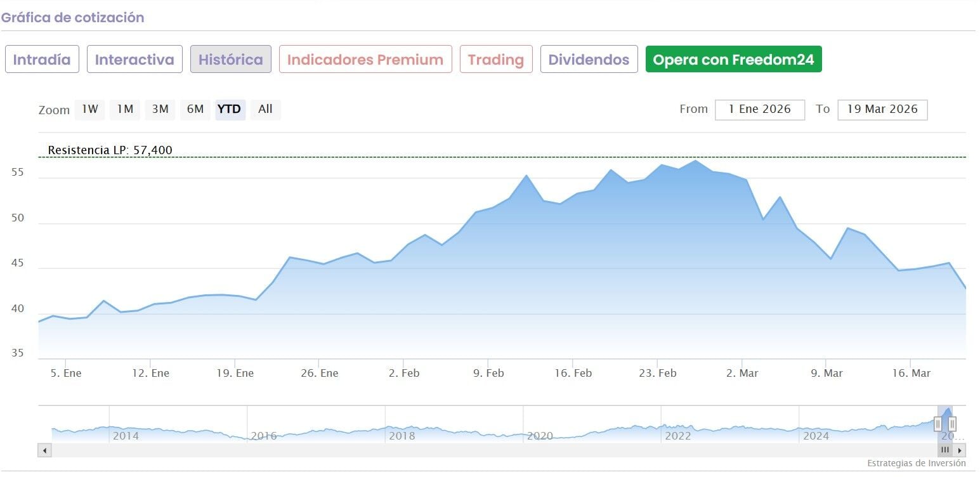Click the To date input field
The width and height of the screenshot is (980, 484).
pos(882,109)
